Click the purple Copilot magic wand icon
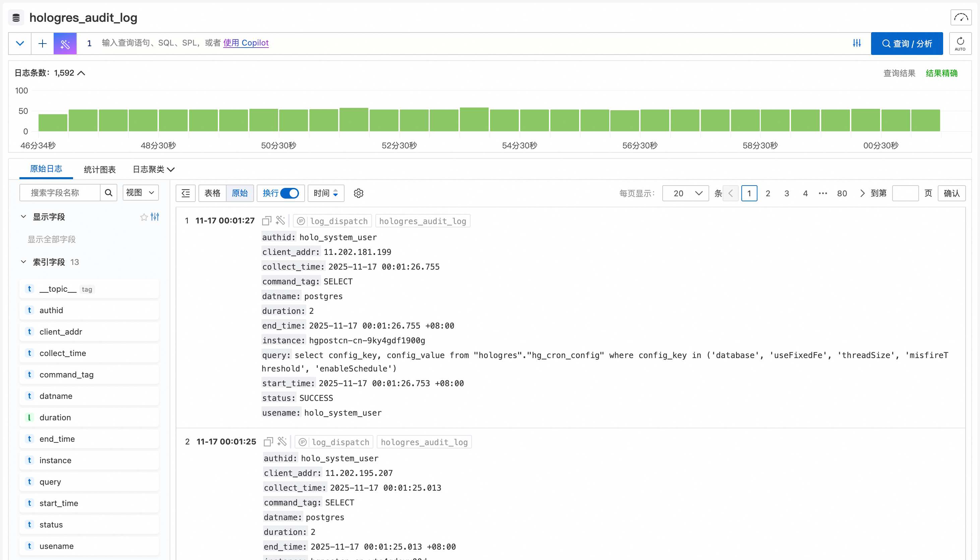Screen dimensions: 980x560 (65, 44)
